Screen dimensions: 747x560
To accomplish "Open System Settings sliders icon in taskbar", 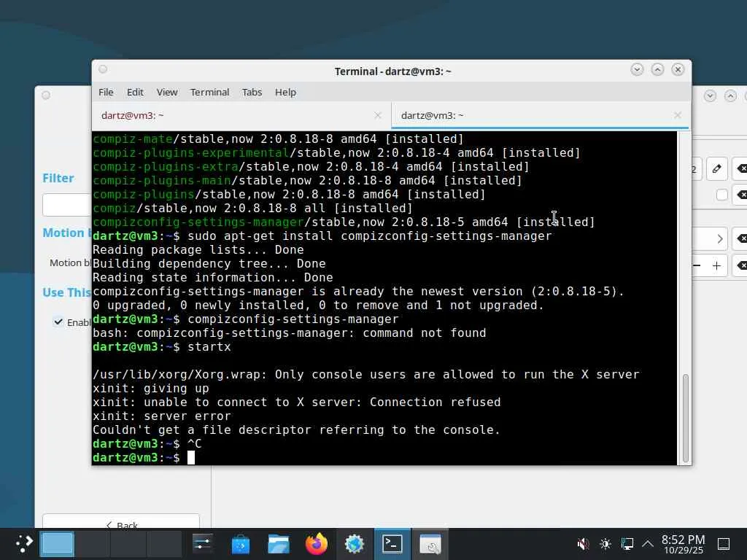I will tap(203, 544).
